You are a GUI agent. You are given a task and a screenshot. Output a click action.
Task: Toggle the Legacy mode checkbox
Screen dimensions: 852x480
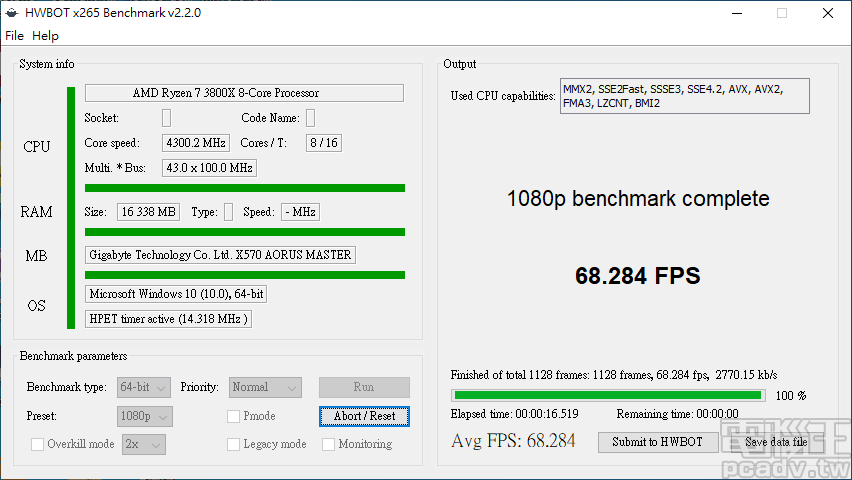tap(233, 444)
